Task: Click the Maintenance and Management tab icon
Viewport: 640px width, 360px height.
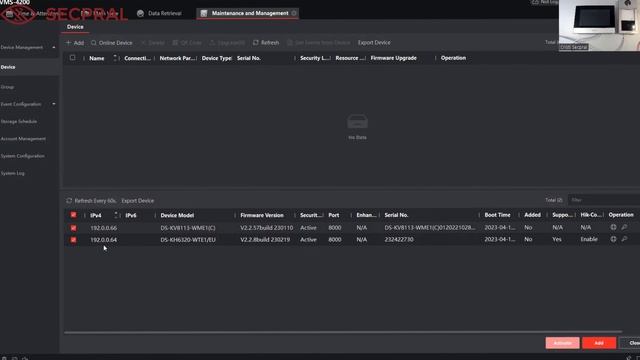Action: (x=203, y=13)
